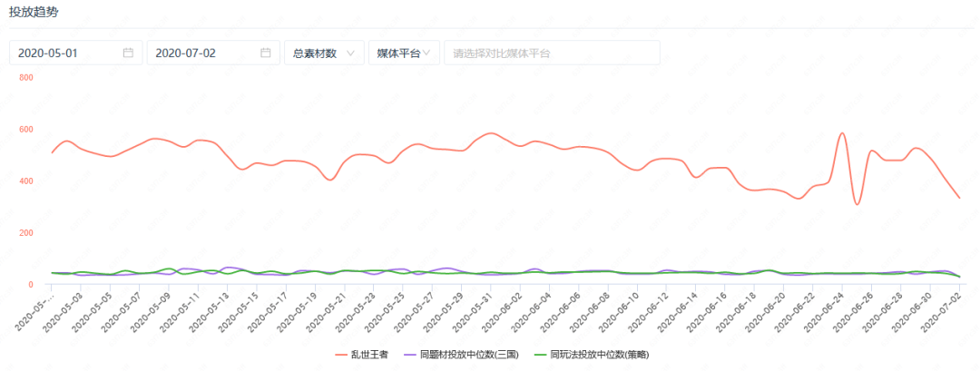This screenshot has height=371, width=980.
Task: Click the start date 2020-05-01 input
Action: click(x=65, y=53)
